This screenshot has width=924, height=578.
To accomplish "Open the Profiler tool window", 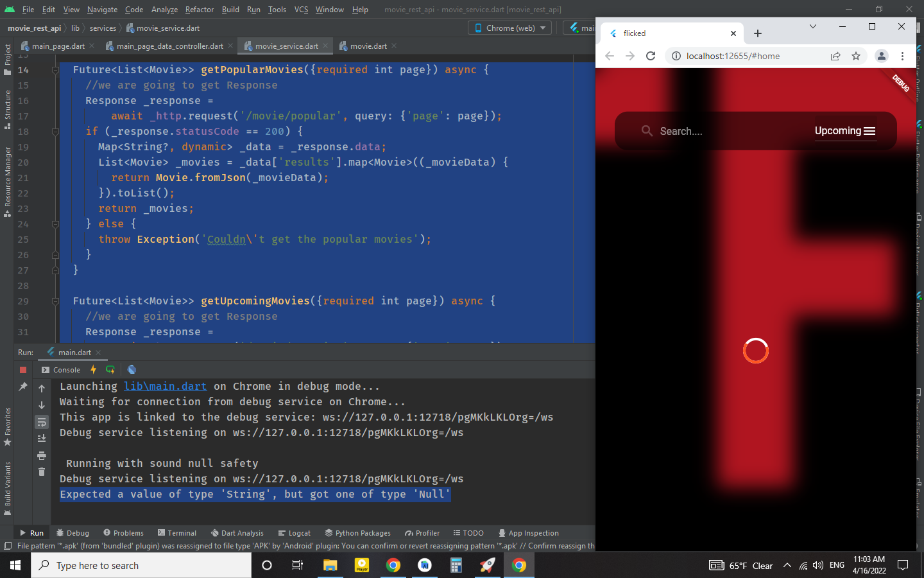I will point(422,533).
